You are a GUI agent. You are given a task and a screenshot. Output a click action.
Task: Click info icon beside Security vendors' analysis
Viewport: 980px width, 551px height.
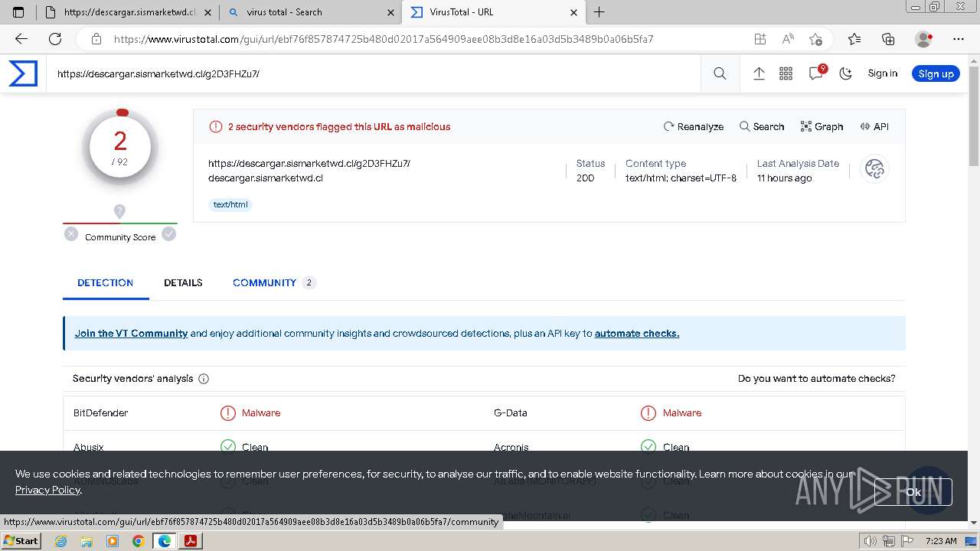tap(204, 379)
